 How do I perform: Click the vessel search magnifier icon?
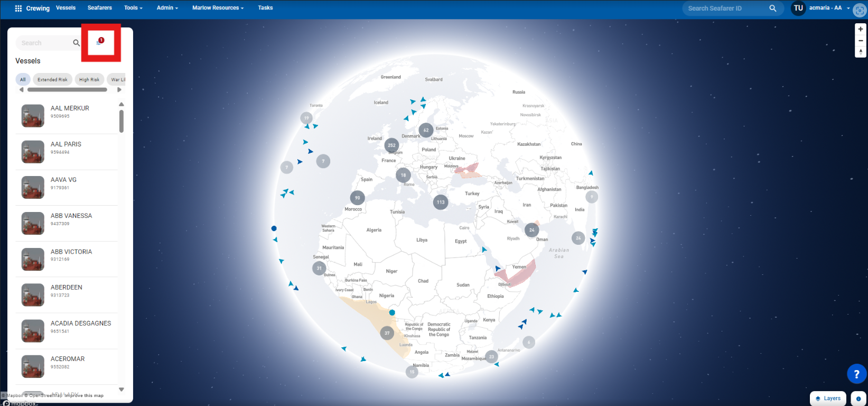[76, 43]
